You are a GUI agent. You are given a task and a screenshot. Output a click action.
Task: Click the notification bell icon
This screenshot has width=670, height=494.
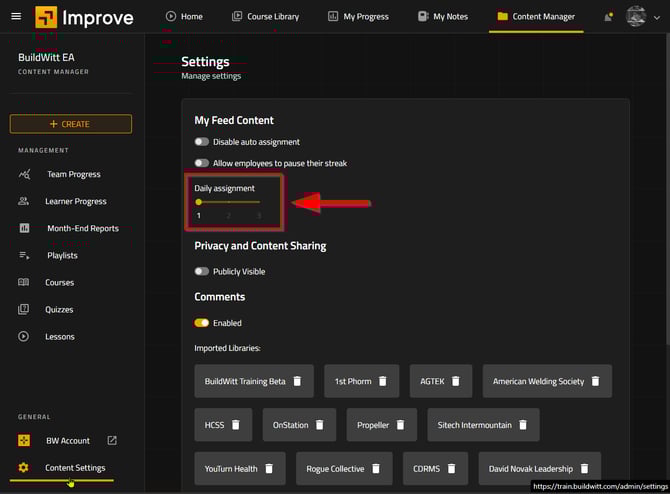point(608,17)
